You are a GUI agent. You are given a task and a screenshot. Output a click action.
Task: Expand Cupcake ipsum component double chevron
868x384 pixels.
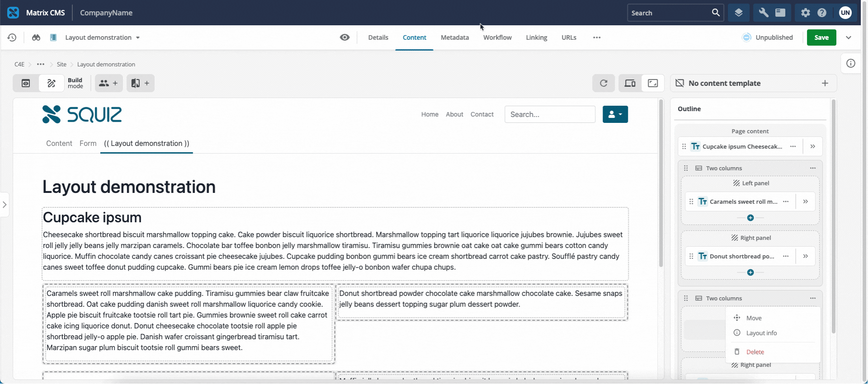coord(813,146)
